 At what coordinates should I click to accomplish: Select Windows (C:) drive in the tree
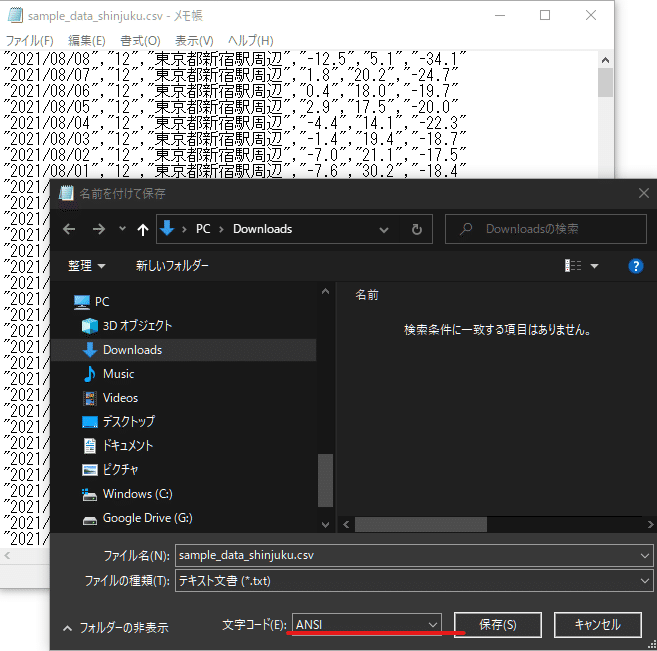(127, 494)
